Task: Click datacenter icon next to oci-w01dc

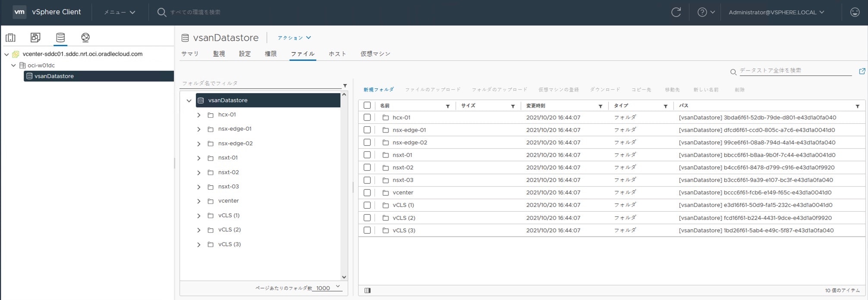Action: (22, 66)
